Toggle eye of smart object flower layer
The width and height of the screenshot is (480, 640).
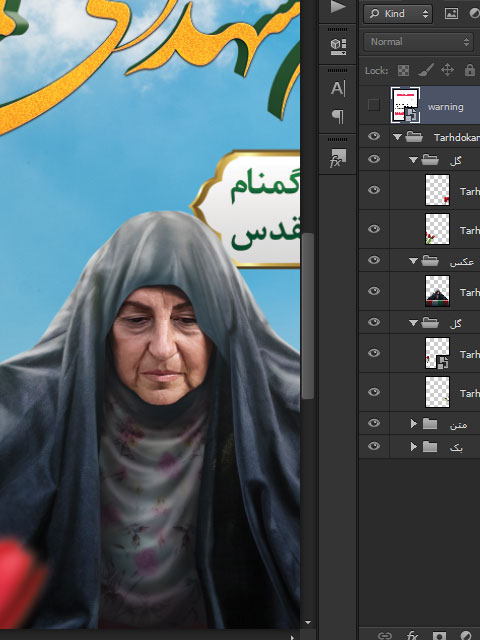[x=374, y=353]
